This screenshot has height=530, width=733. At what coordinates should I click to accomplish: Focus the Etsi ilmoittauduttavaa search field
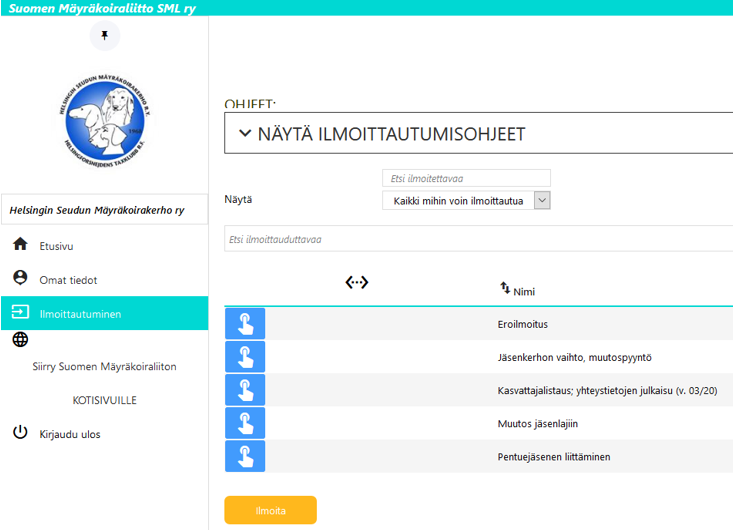[x=479, y=239]
